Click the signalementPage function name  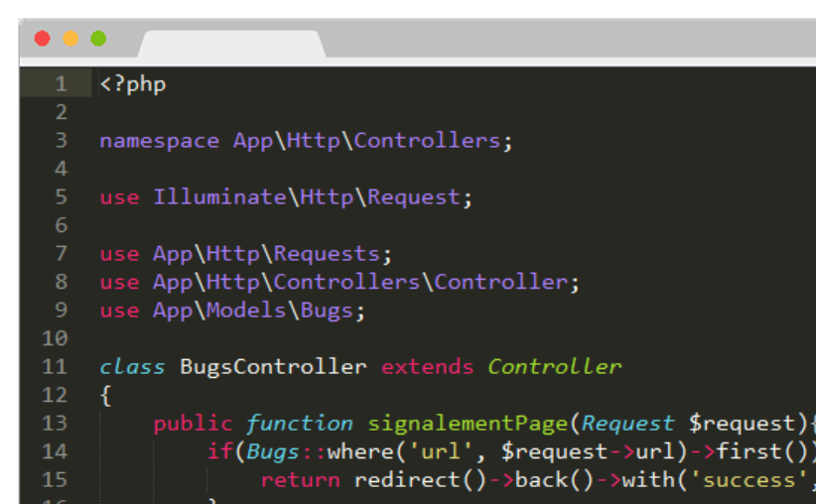point(468,424)
